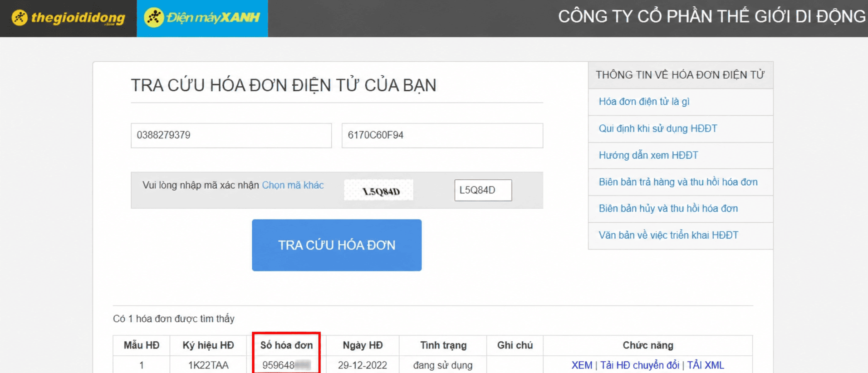Click the 'Ngày HĐ' column header
The width and height of the screenshot is (868, 373).
(363, 345)
